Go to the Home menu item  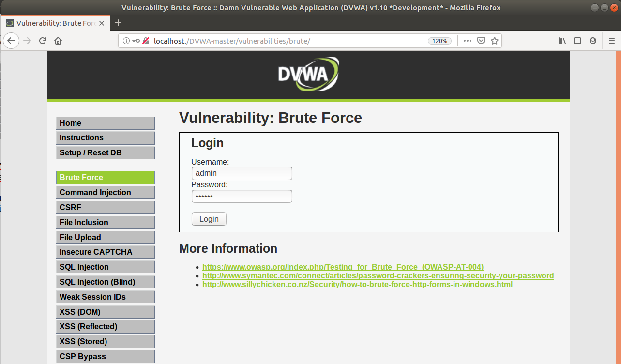pyautogui.click(x=106, y=123)
